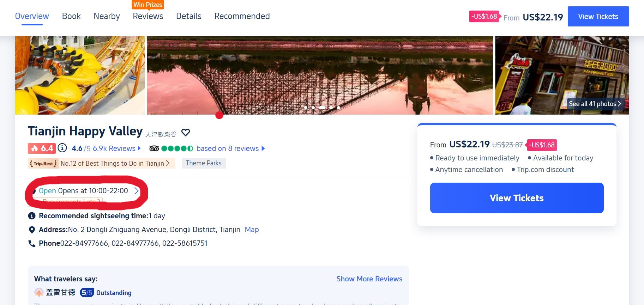The height and width of the screenshot is (305, 644).
Task: Click Show More Reviews
Action: coord(369,279)
